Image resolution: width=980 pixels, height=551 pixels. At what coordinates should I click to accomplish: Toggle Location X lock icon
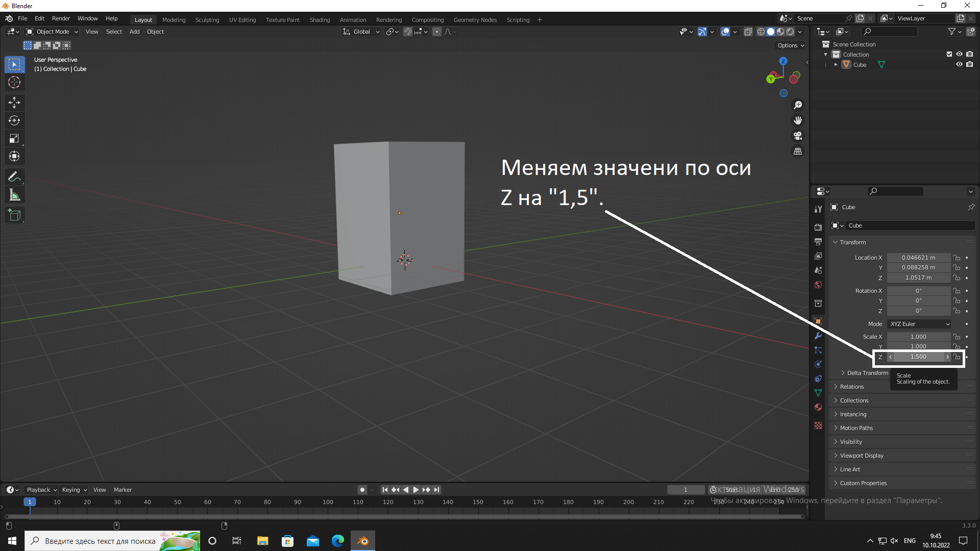coord(957,258)
